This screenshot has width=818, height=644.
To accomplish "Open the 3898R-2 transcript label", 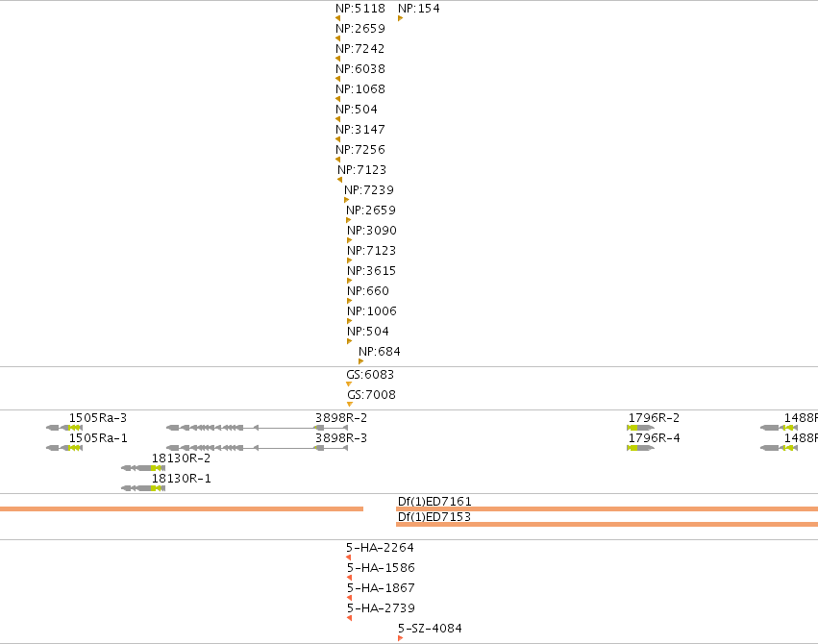I will click(x=341, y=418).
